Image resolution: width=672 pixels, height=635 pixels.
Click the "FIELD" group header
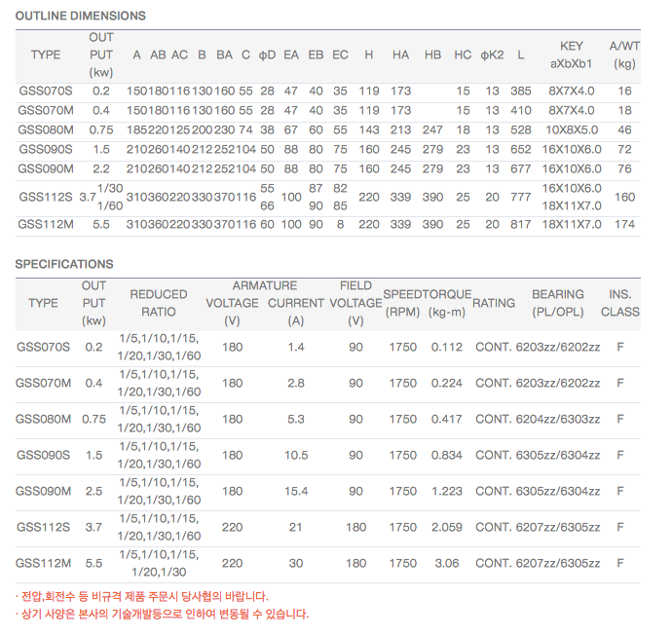click(355, 285)
